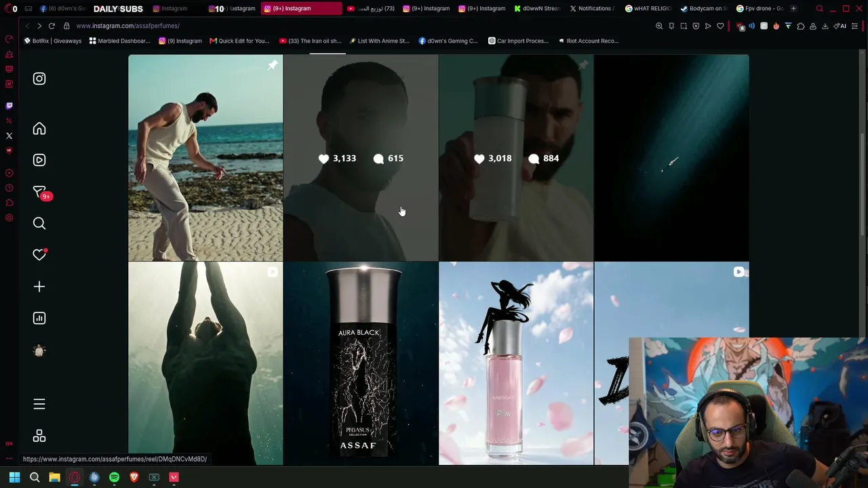Open the Riot Account Recovery bookmark
The width and height of the screenshot is (868, 488).
point(588,41)
